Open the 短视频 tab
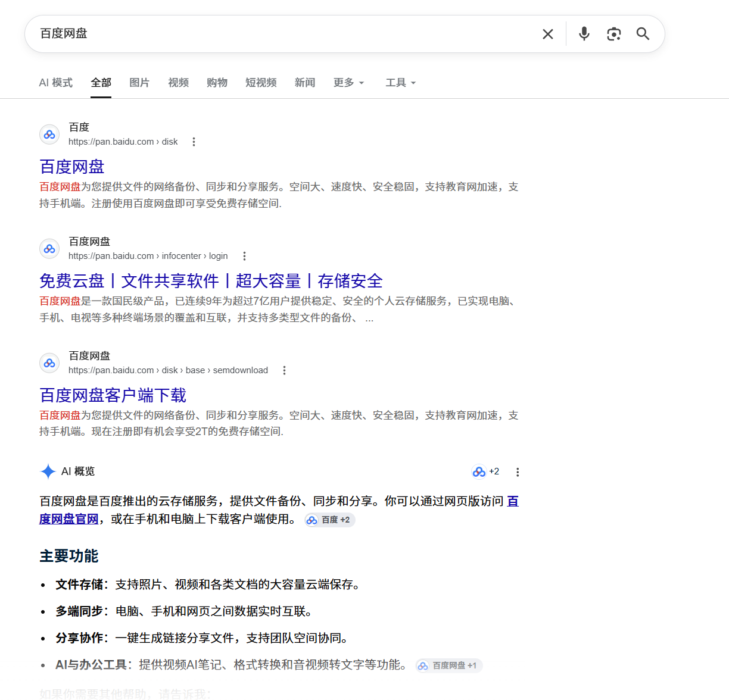Screen dimensions: 729x700 [x=261, y=83]
